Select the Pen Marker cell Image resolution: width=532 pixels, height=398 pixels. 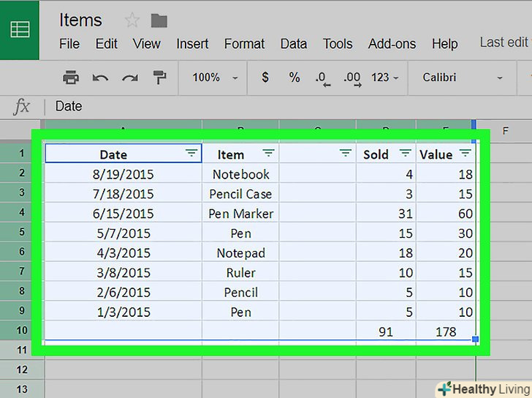pos(240,214)
